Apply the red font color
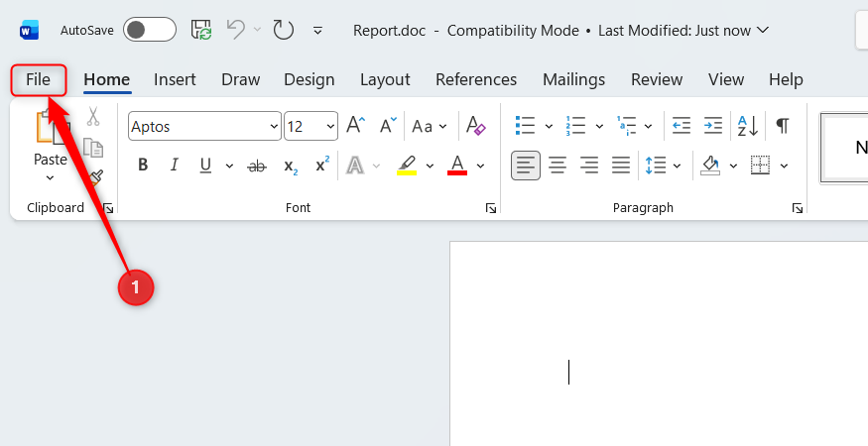The width and height of the screenshot is (868, 446). pyautogui.click(x=457, y=166)
